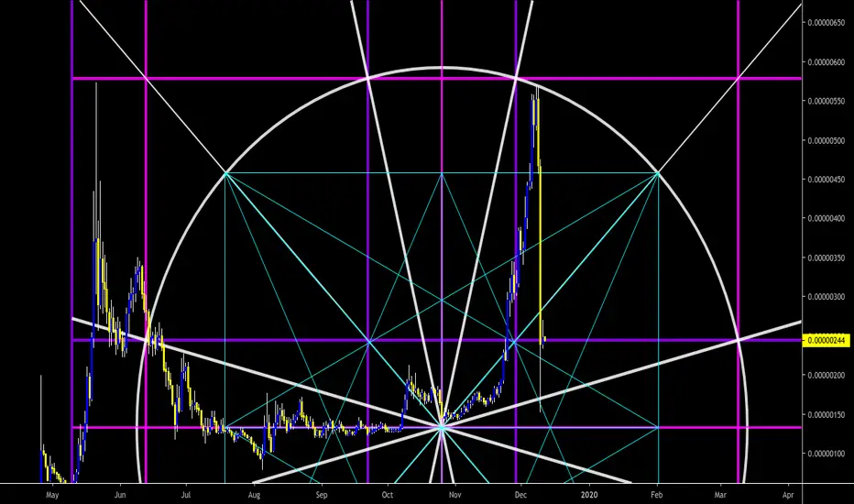Click the 0.00000450 price axis label
The image size is (854, 504).
[827, 180]
